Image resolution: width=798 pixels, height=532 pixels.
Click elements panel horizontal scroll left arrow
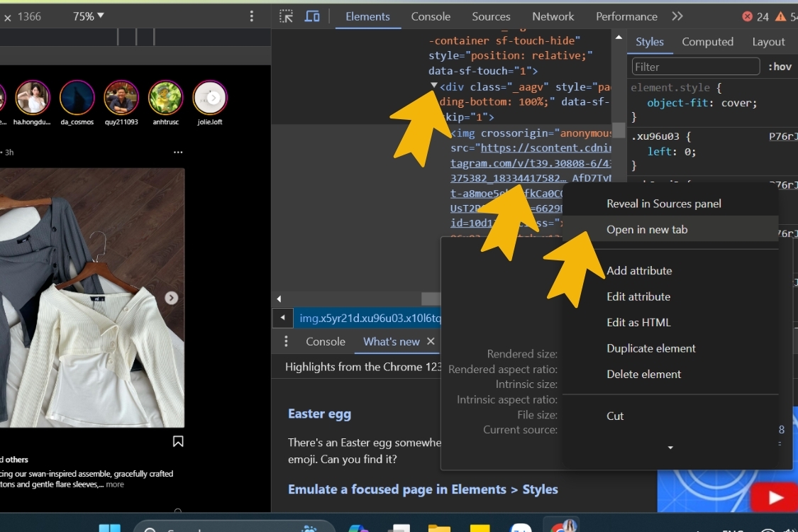tap(279, 299)
